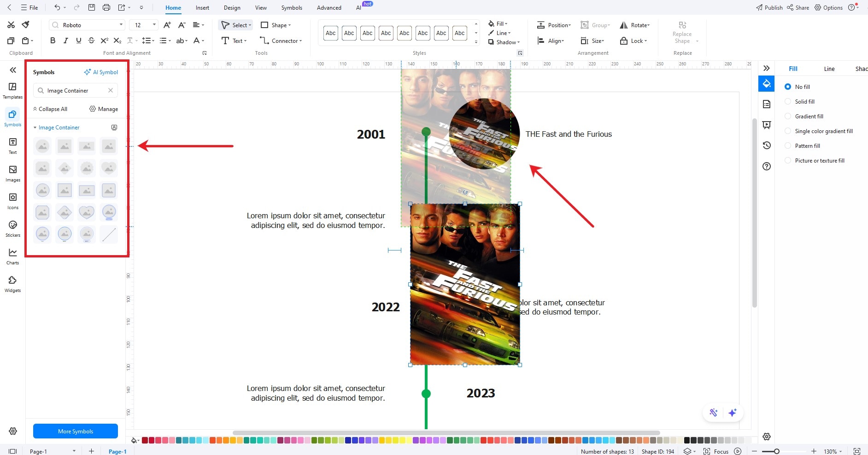Open the Design ribbon tab

tap(232, 7)
